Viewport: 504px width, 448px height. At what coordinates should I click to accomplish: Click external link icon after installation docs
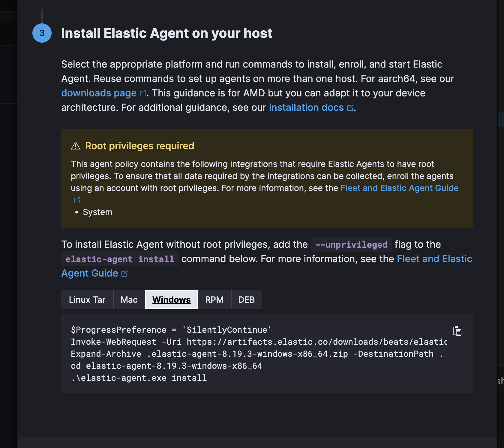[x=350, y=108]
